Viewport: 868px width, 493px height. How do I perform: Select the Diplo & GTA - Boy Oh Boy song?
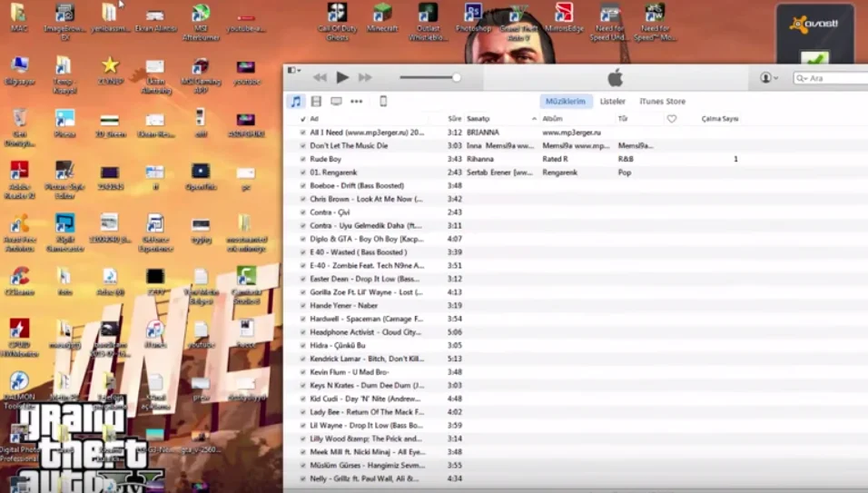point(367,239)
